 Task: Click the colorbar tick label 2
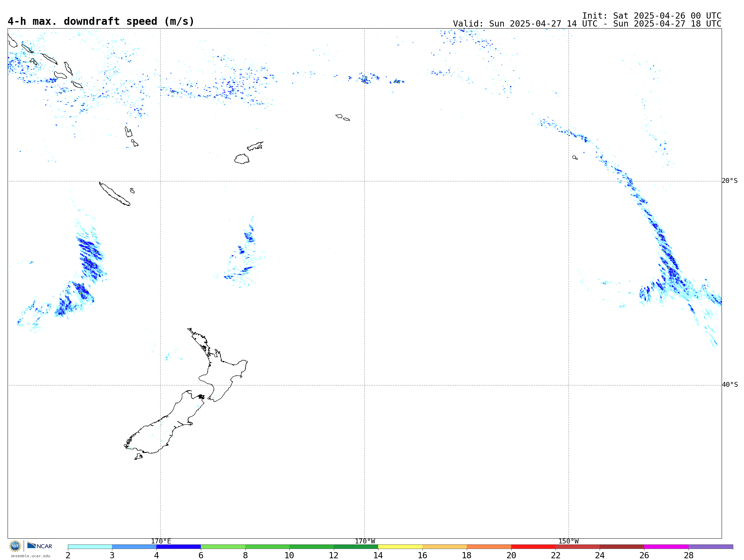point(68,556)
